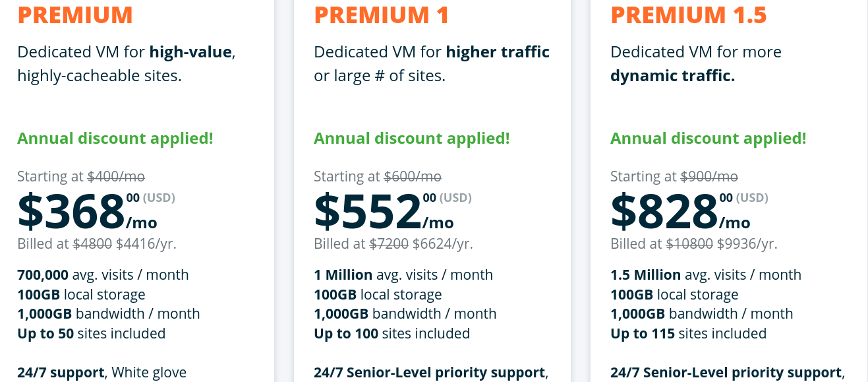868x382 pixels.
Task: Click the PREMIUM 1 plan heading
Action: pos(382,15)
